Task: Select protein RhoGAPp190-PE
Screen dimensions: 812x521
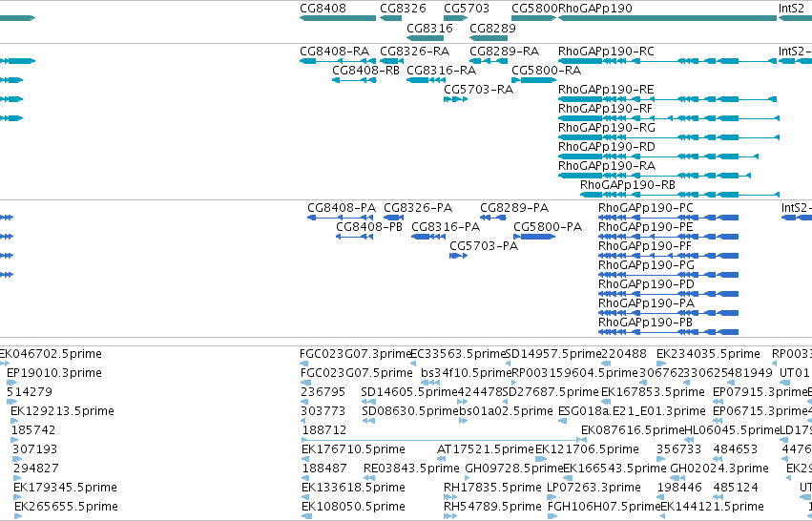Action: click(x=668, y=237)
